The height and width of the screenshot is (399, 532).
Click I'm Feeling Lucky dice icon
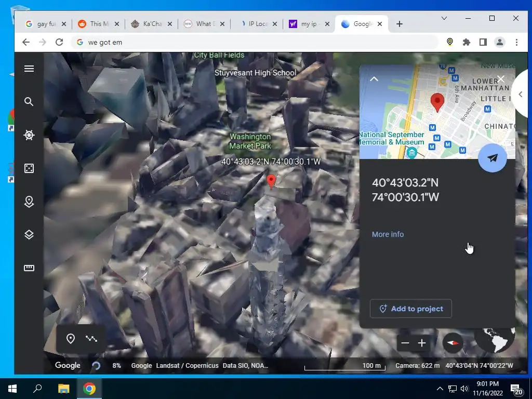pyautogui.click(x=29, y=168)
